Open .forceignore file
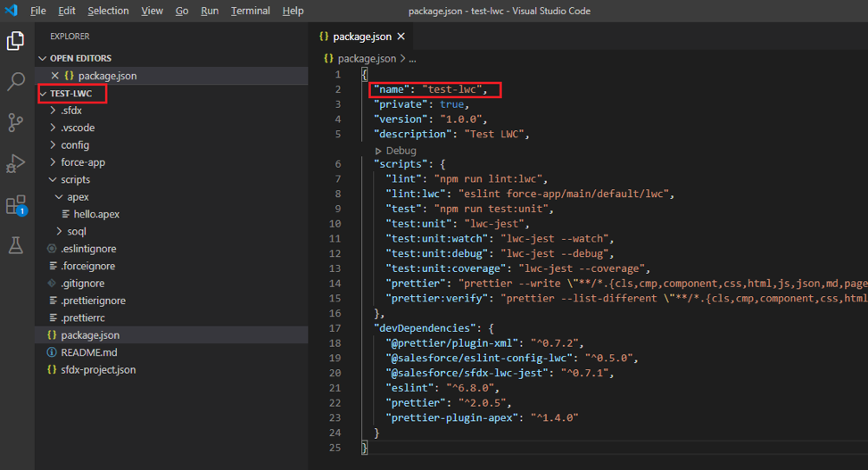868x470 pixels. pos(88,266)
